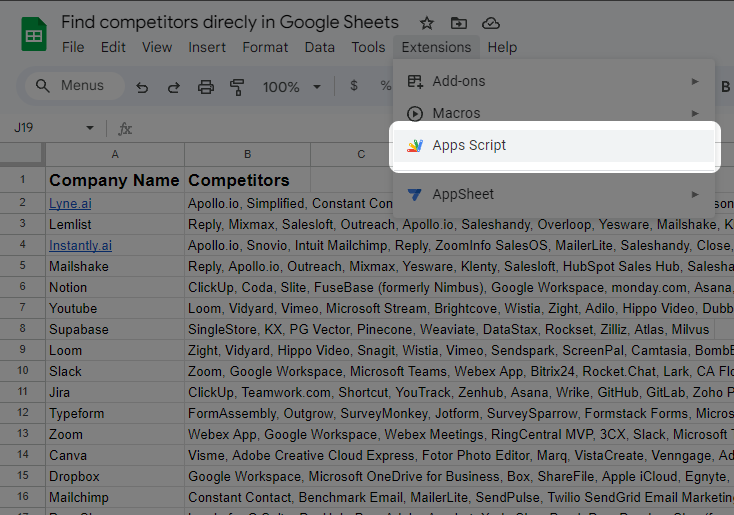This screenshot has width=734, height=515.
Task: Choose Add-ons from Extensions menu
Action: [x=554, y=81]
